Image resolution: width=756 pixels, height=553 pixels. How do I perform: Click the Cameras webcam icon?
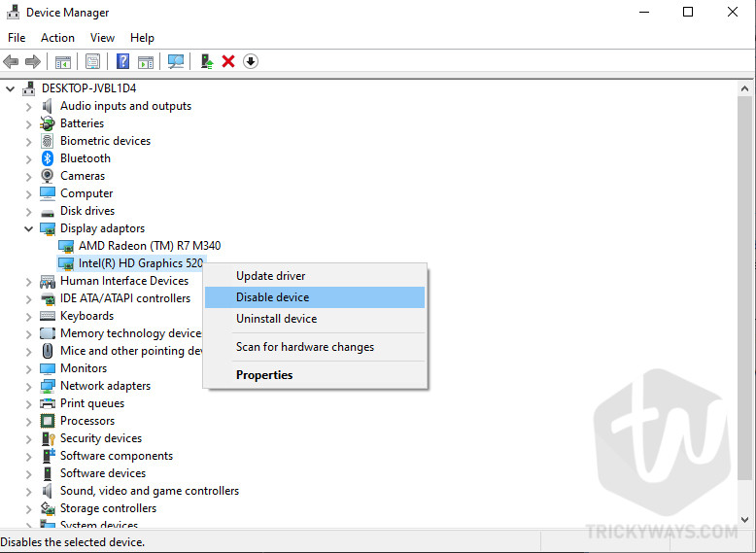pos(48,176)
